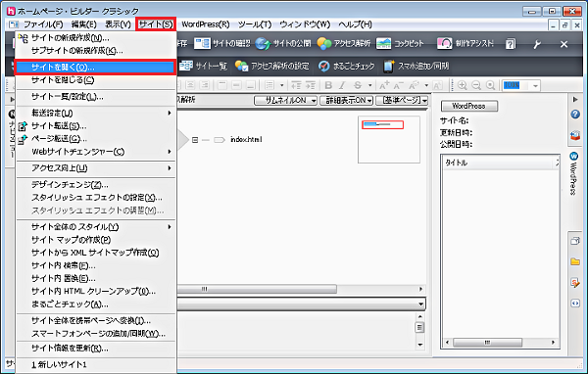This screenshot has width=588, height=374.
Task: Open the [基準ページ] dropdown
Action: (x=402, y=101)
